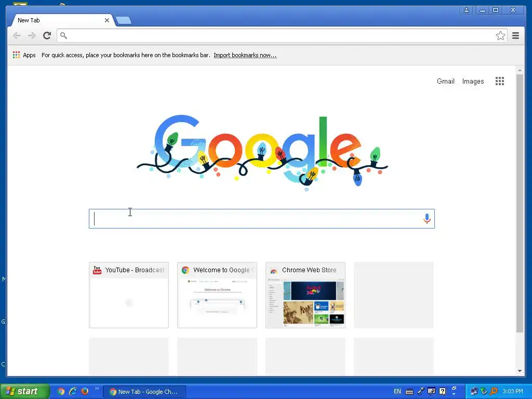
Task: Click the page scrollbar down arrow
Action: [x=520, y=371]
